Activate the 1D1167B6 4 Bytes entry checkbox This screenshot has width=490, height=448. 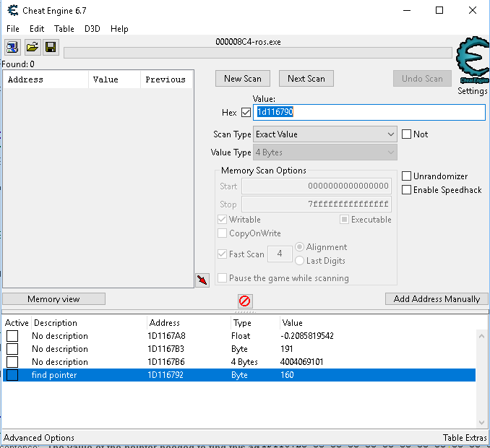tap(12, 362)
